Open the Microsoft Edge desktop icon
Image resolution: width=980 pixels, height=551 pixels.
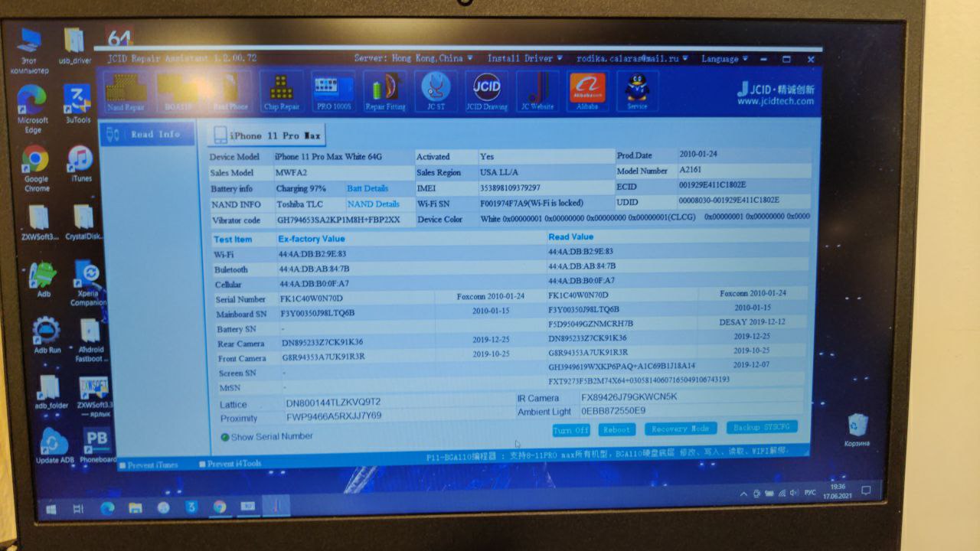click(x=32, y=109)
